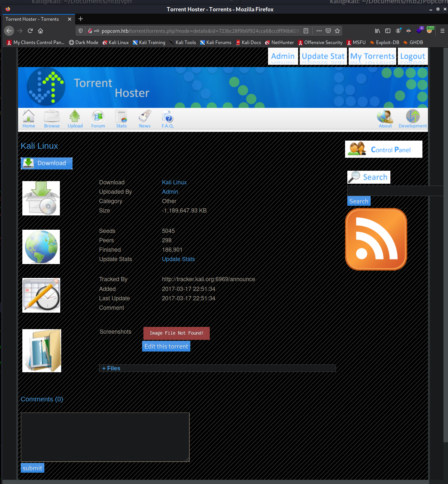448x484 pixels.
Task: Expand the Files section
Action: (217, 368)
